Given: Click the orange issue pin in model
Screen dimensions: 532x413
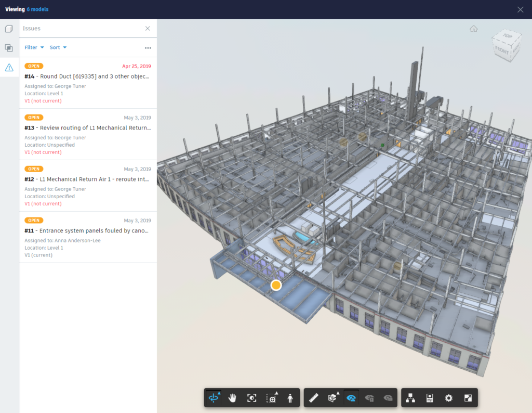Looking at the screenshot, I should [x=276, y=285].
